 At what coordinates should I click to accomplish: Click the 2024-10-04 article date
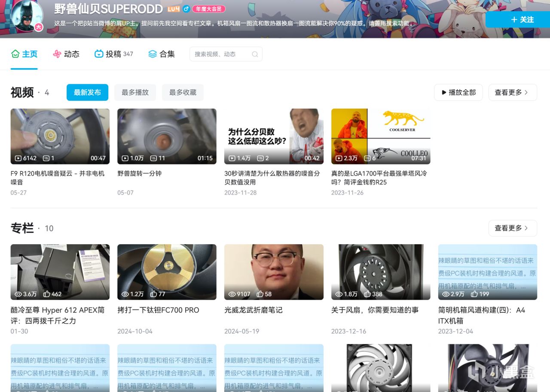pos(135,331)
